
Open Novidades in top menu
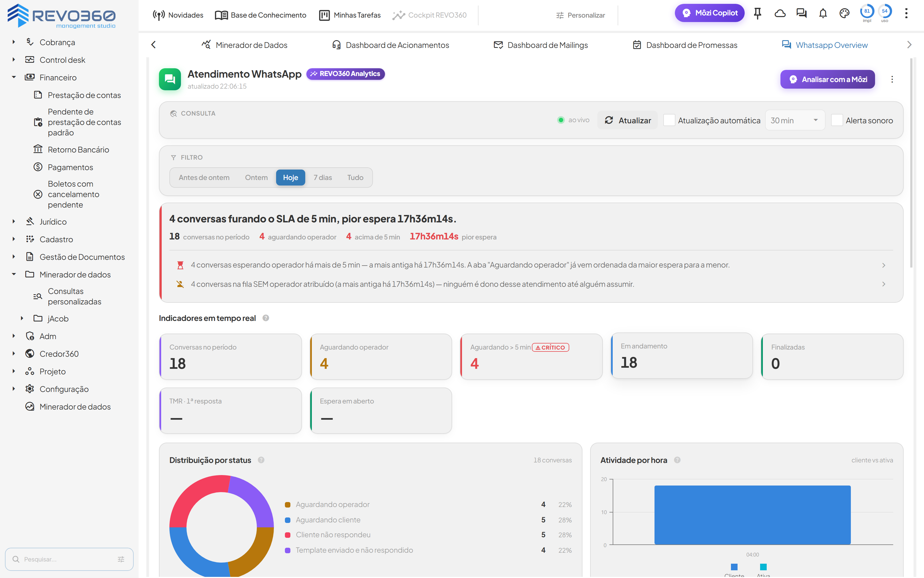(x=178, y=15)
